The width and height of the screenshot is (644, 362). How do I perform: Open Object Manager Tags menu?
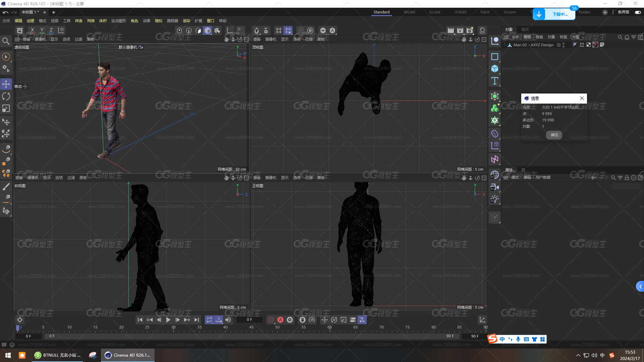(x=563, y=37)
